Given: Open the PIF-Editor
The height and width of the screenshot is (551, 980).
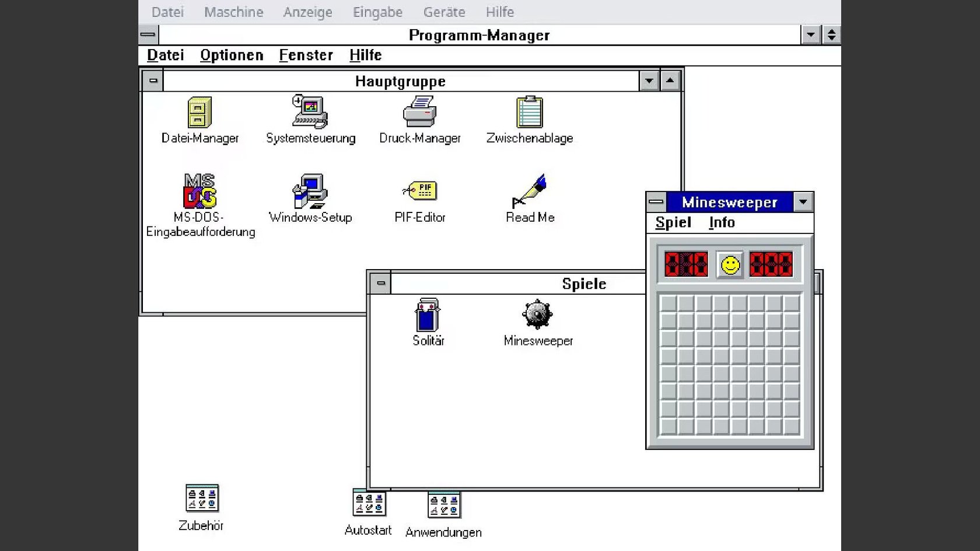Looking at the screenshot, I should tap(419, 193).
